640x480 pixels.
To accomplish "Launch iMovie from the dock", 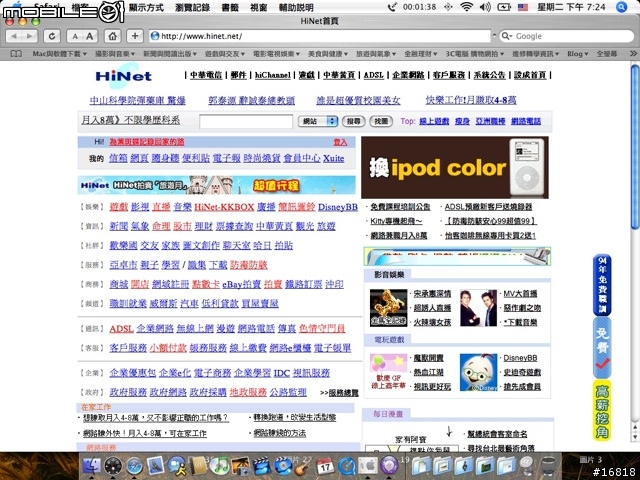I will pos(261,466).
